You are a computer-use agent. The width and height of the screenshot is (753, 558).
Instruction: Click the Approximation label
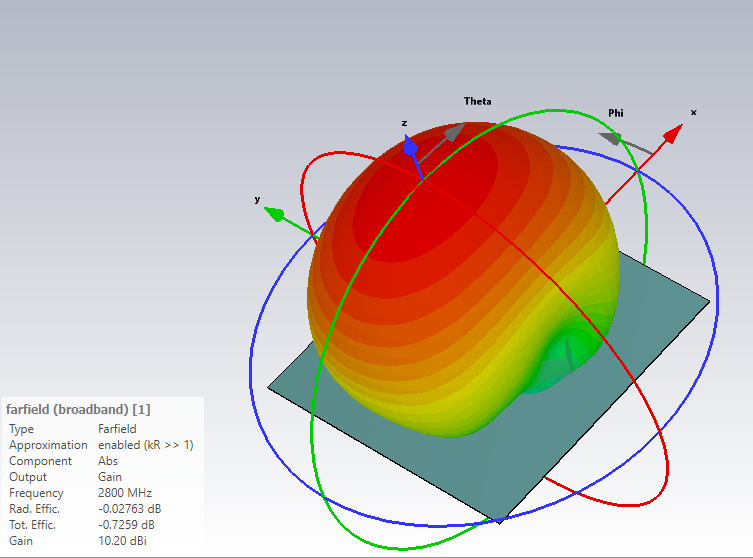[48, 445]
